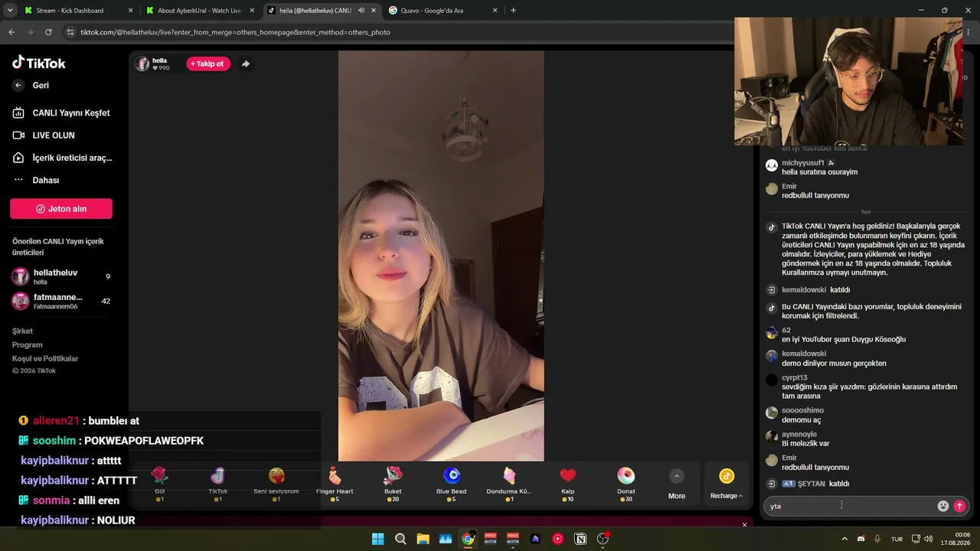980x551 pixels.
Task: Open the soooshimo chat username
Action: 803,410
